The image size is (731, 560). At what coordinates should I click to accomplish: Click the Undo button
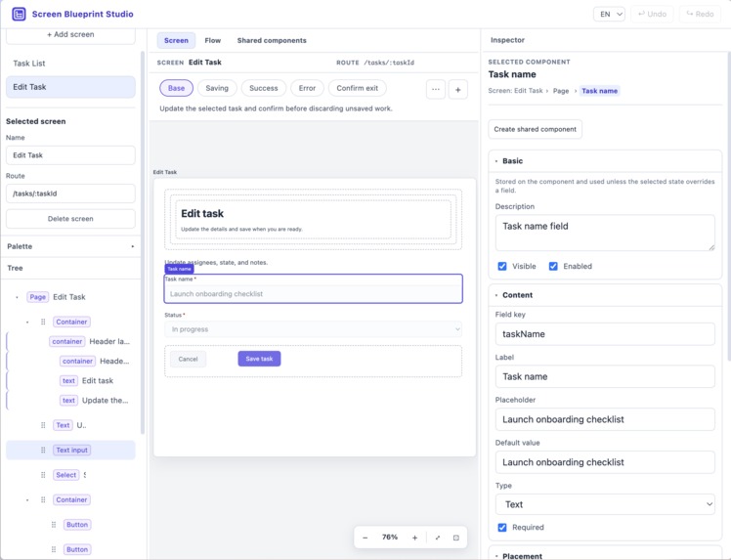click(x=653, y=14)
